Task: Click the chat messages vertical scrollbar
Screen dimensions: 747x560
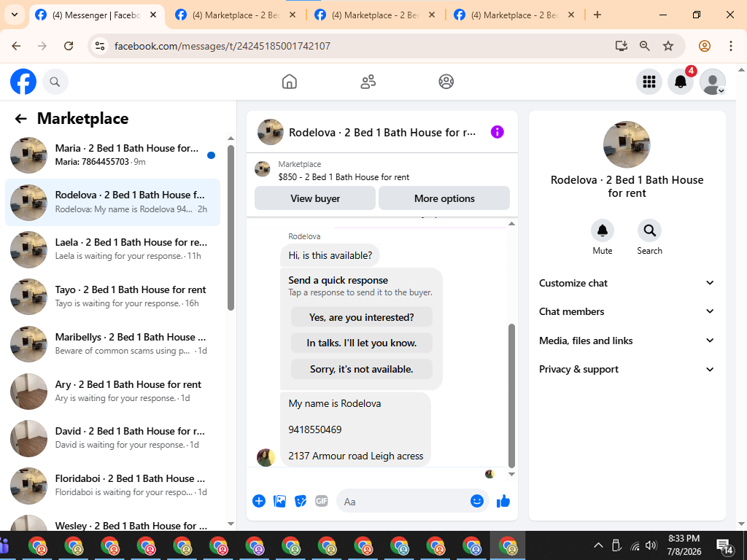Action: (511, 396)
